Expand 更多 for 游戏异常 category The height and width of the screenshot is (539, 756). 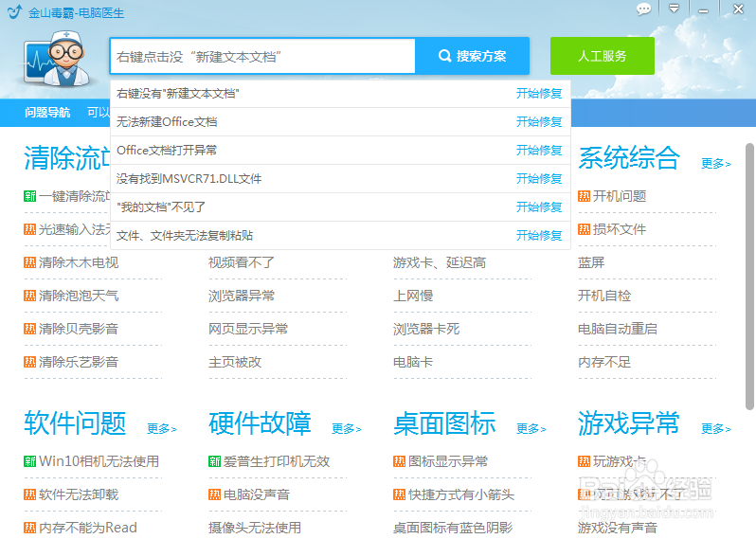click(x=716, y=429)
